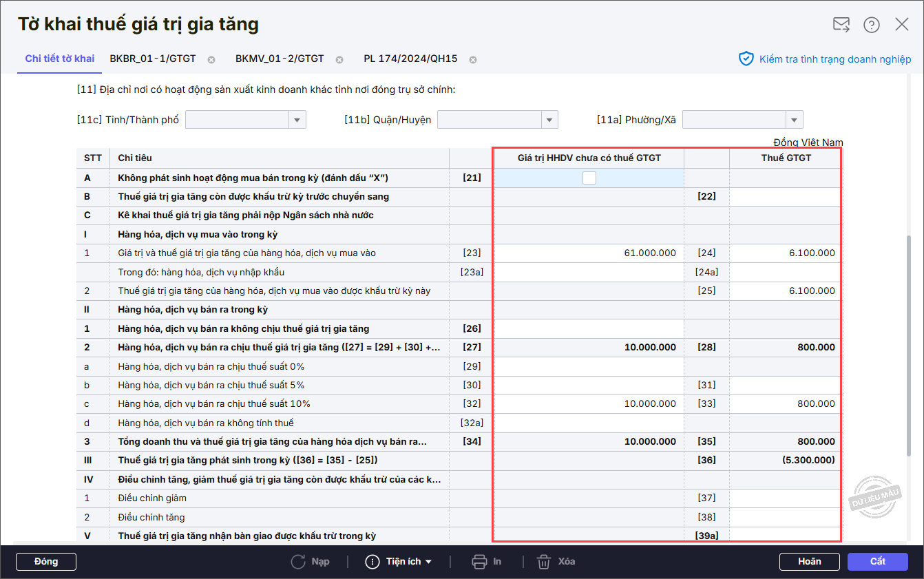Viewport: 924px width, 579px height.
Task: Click the Xóa trash bin icon
Action: point(544,562)
